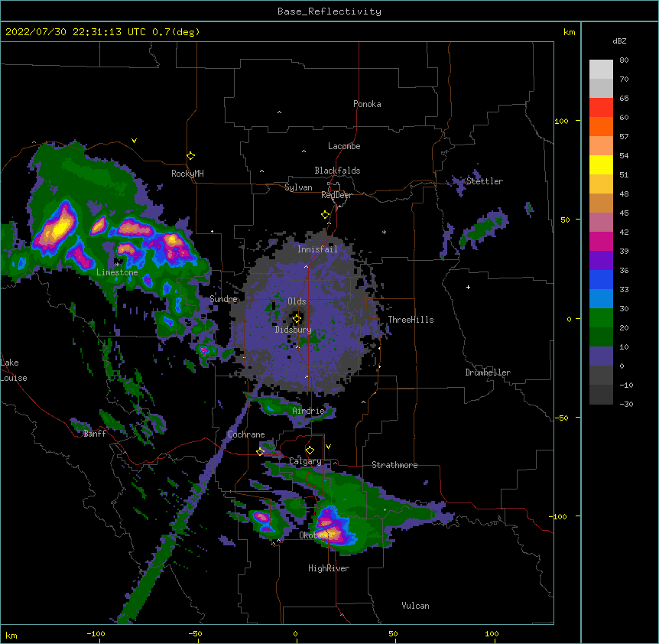Click the dBZ legend heading
The width and height of the screenshot is (659, 644).
(619, 41)
